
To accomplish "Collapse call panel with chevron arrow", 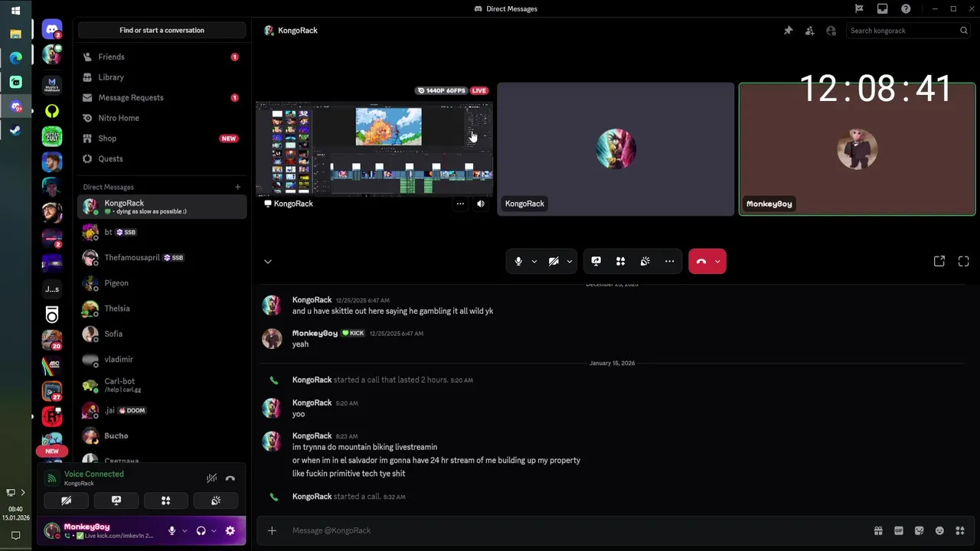I will [x=268, y=262].
